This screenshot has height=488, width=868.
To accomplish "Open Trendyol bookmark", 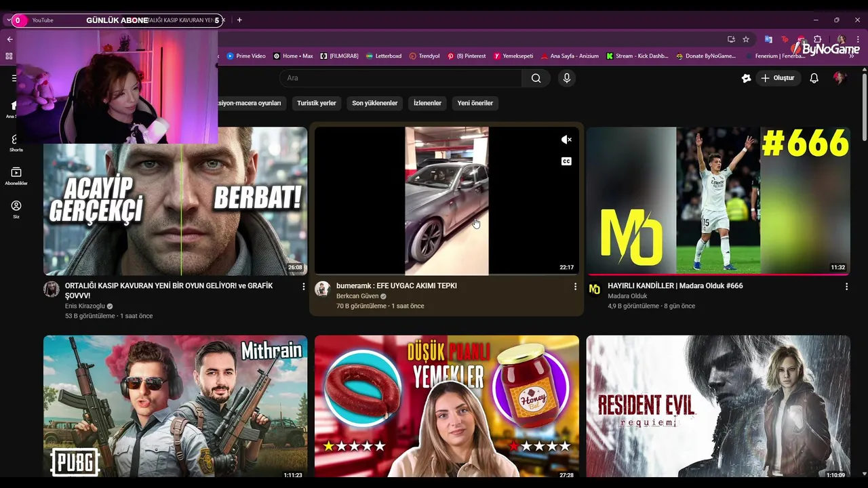I will point(425,56).
